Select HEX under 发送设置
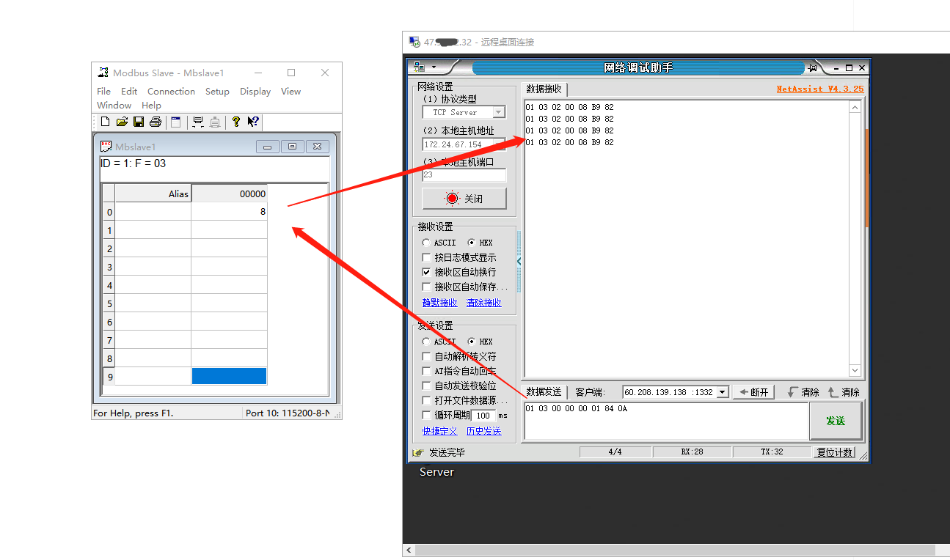Image resolution: width=950 pixels, height=560 pixels. (x=471, y=342)
